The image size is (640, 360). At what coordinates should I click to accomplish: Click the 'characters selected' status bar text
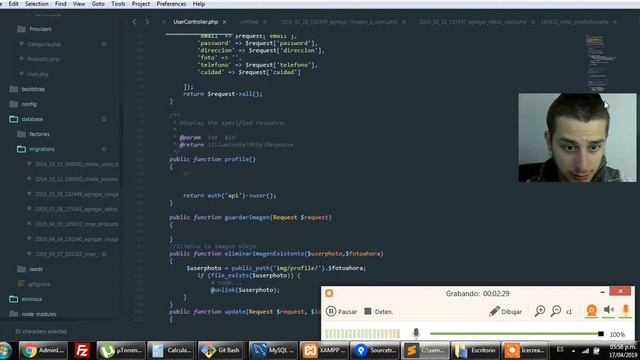[x=41, y=331]
